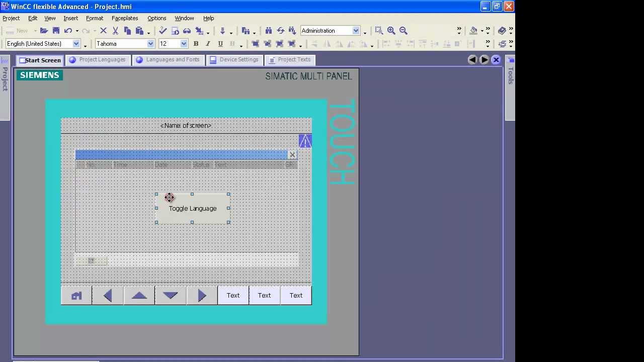Open the font size 12 dropdown
Screen dimensions: 644x362
(184, 44)
